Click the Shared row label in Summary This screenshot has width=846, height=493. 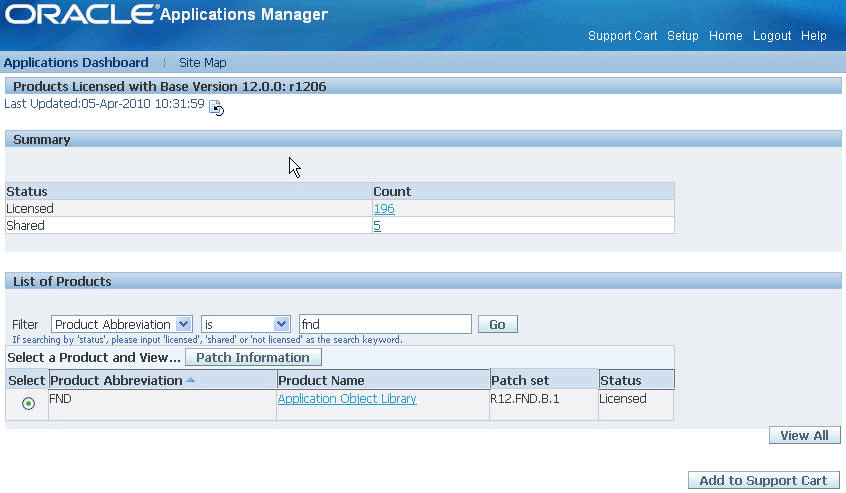tap(25, 226)
